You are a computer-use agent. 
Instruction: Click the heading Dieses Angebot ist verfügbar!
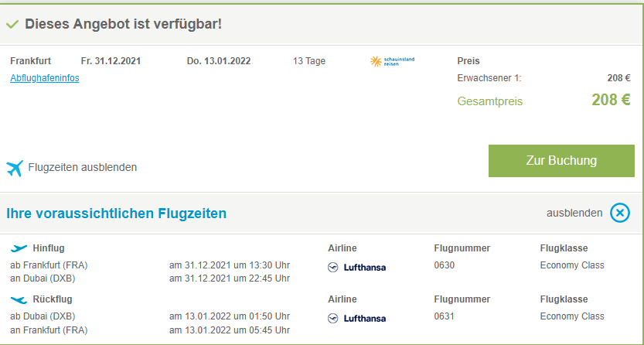coord(123,24)
